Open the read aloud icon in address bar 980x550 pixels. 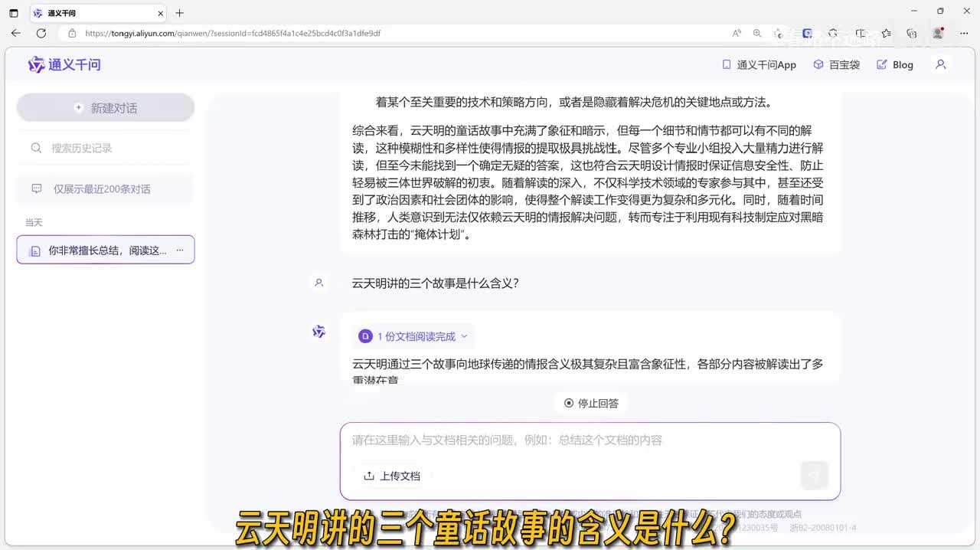[x=737, y=34]
